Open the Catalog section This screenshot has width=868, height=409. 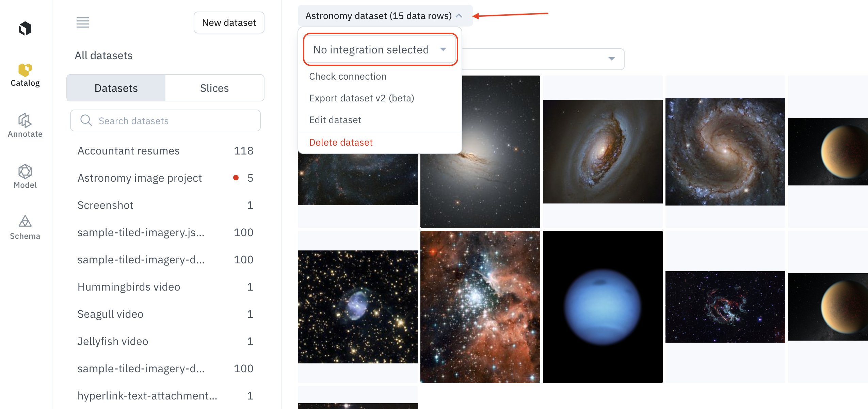pos(25,75)
